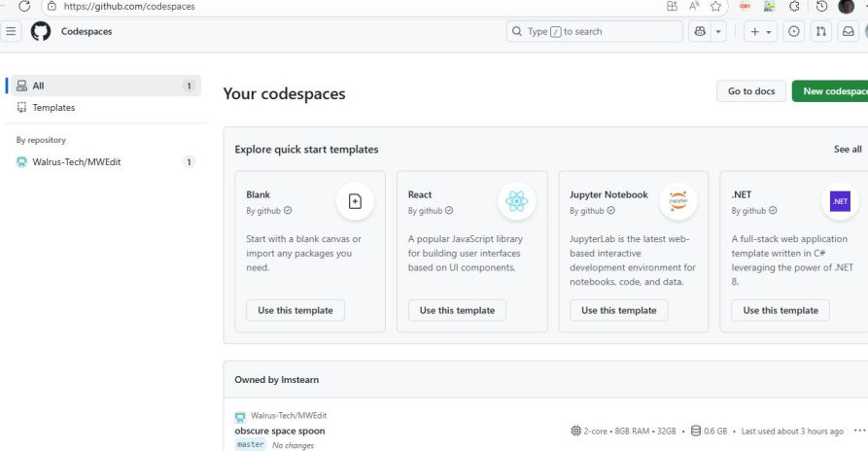Click See all templates link
This screenshot has height=451, width=868.
pyautogui.click(x=847, y=150)
